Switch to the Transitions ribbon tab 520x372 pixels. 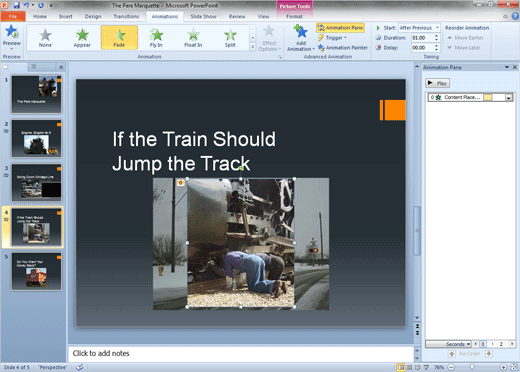(126, 16)
